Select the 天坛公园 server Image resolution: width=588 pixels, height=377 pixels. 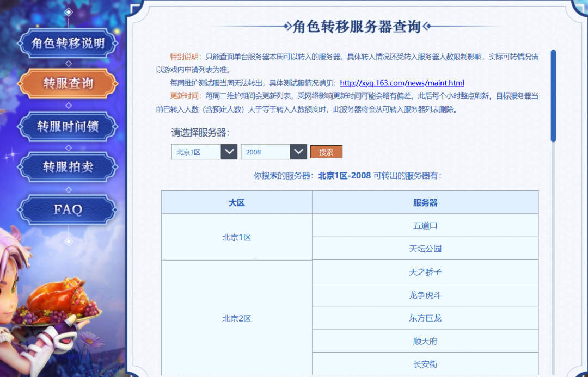coord(425,248)
